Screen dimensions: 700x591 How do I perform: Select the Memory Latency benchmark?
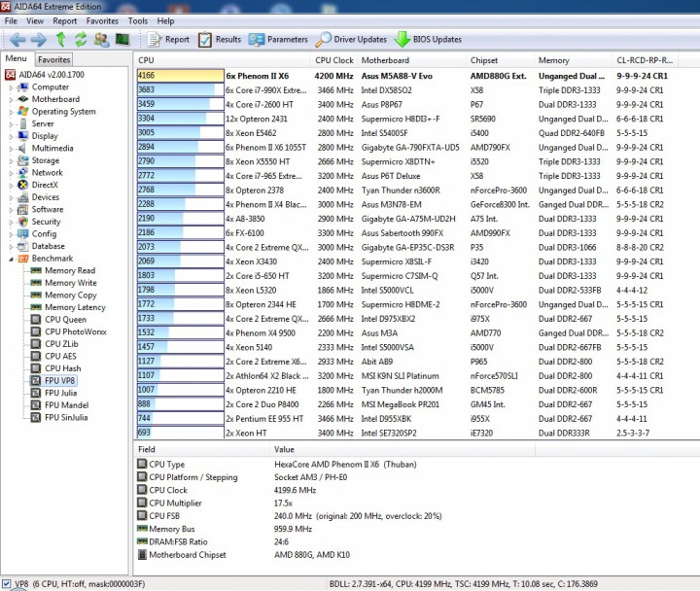[75, 307]
